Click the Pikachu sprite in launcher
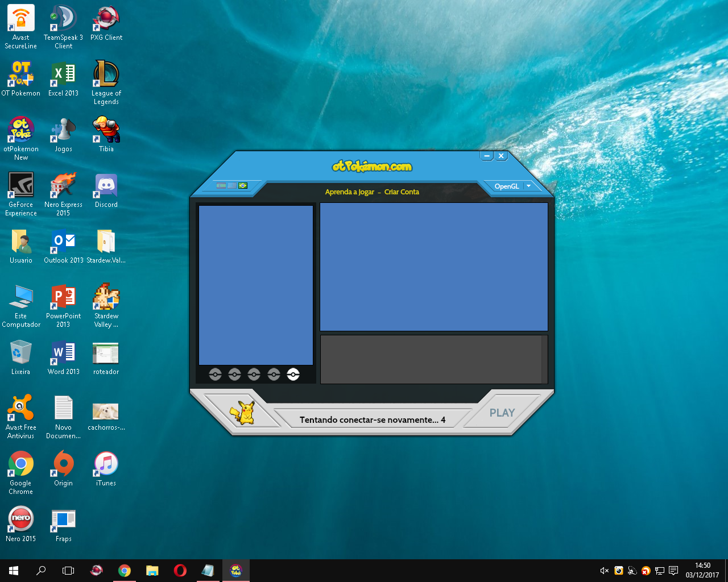 coord(243,413)
